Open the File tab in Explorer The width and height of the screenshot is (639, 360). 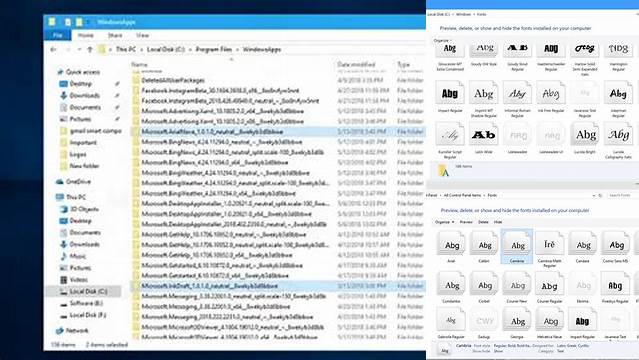pyautogui.click(x=57, y=35)
